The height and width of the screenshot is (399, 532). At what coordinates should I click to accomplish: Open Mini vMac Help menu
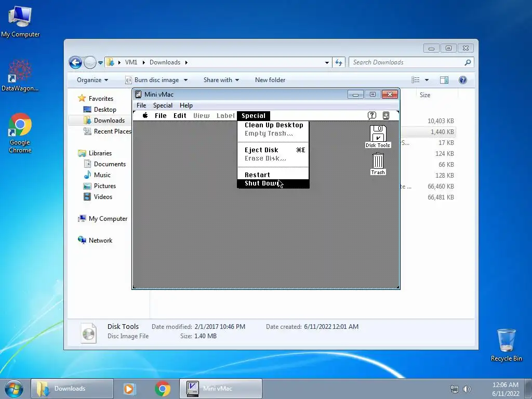point(186,105)
